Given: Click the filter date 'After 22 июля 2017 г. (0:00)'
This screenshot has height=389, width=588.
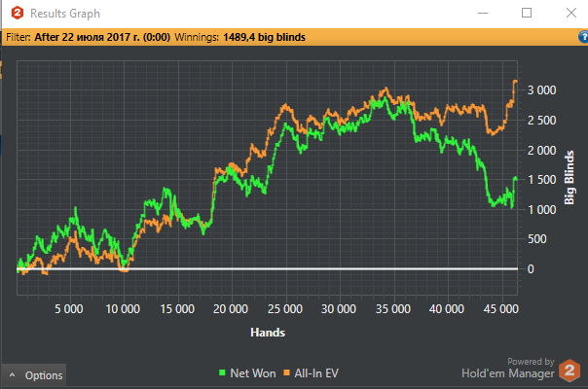Looking at the screenshot, I should pyautogui.click(x=102, y=37).
